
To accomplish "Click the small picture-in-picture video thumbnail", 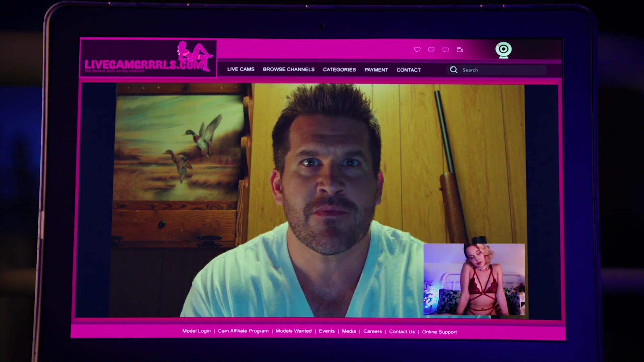I will (x=474, y=279).
